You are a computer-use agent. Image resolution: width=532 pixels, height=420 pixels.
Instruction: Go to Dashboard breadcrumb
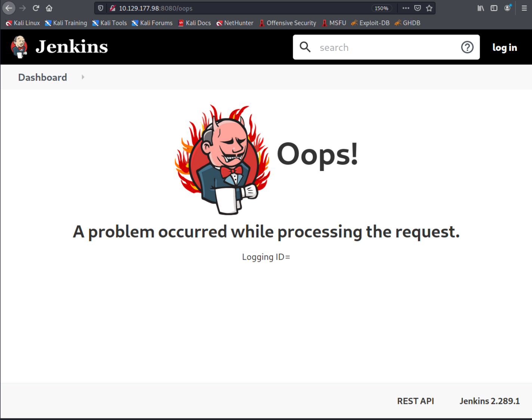pos(43,77)
